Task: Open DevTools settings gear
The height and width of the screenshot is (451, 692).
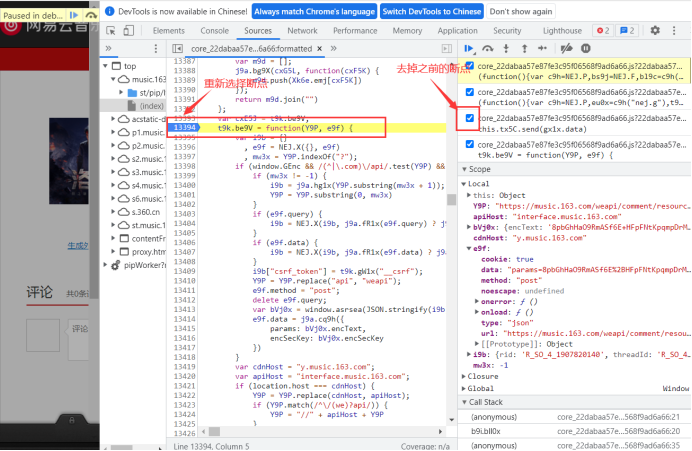Action: [x=655, y=30]
